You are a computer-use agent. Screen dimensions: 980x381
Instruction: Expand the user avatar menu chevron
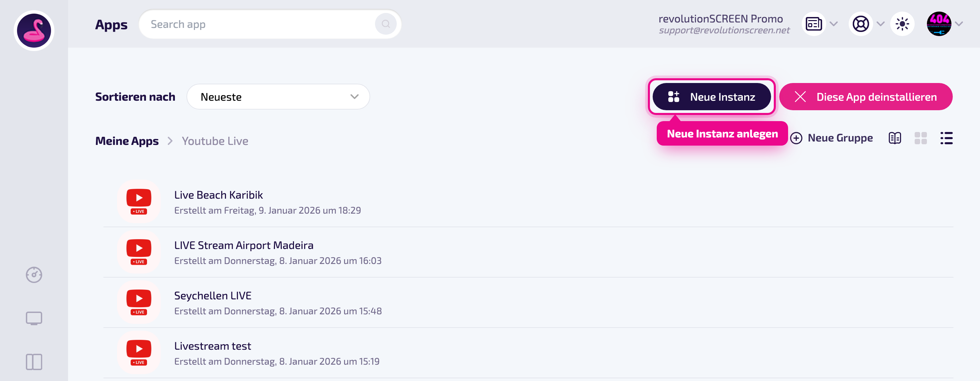click(959, 24)
